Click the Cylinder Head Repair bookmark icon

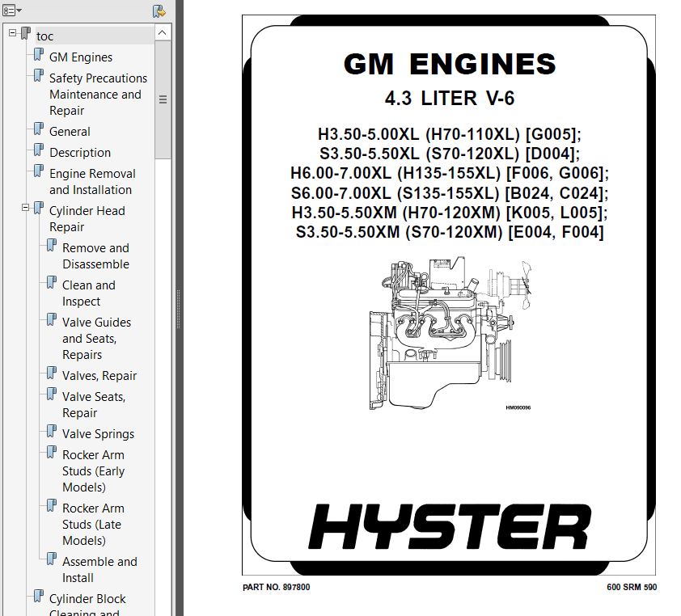(39, 208)
